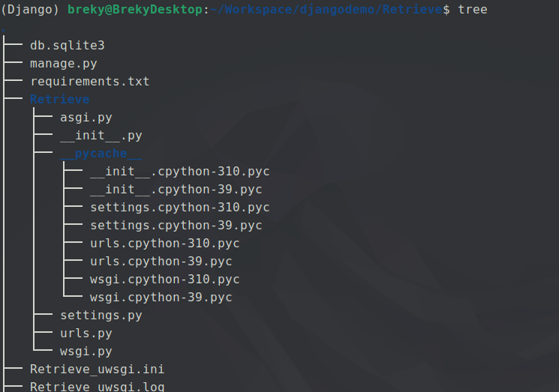The image size is (559, 392).
Task: Select settings.cpython-310.pyc in the tree
Action: point(179,208)
